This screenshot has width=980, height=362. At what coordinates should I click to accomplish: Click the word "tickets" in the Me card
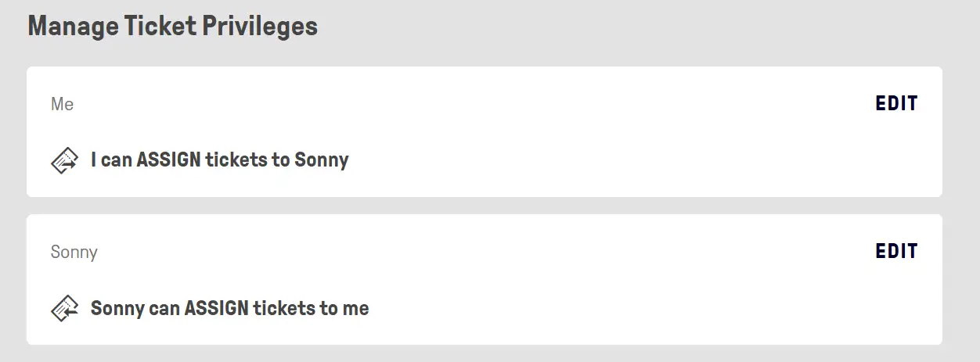pos(235,160)
